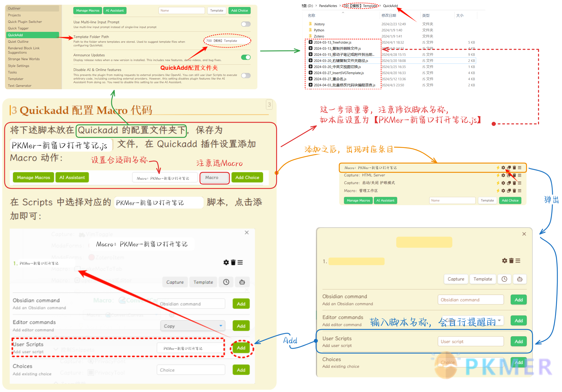Image resolution: width=562 pixels, height=392 pixels.
Task: Click lightning icon for Macro 管理工作区
Action: [498, 190]
